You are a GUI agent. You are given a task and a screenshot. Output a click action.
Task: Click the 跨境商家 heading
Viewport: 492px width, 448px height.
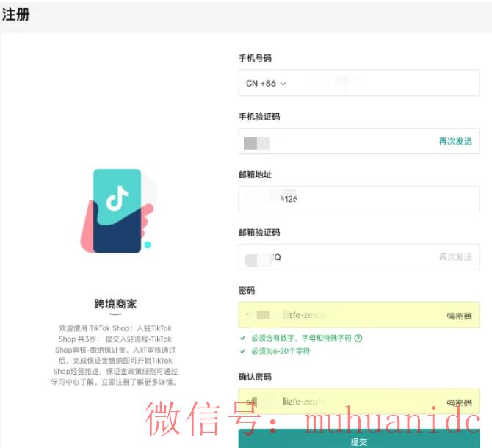[x=115, y=304]
